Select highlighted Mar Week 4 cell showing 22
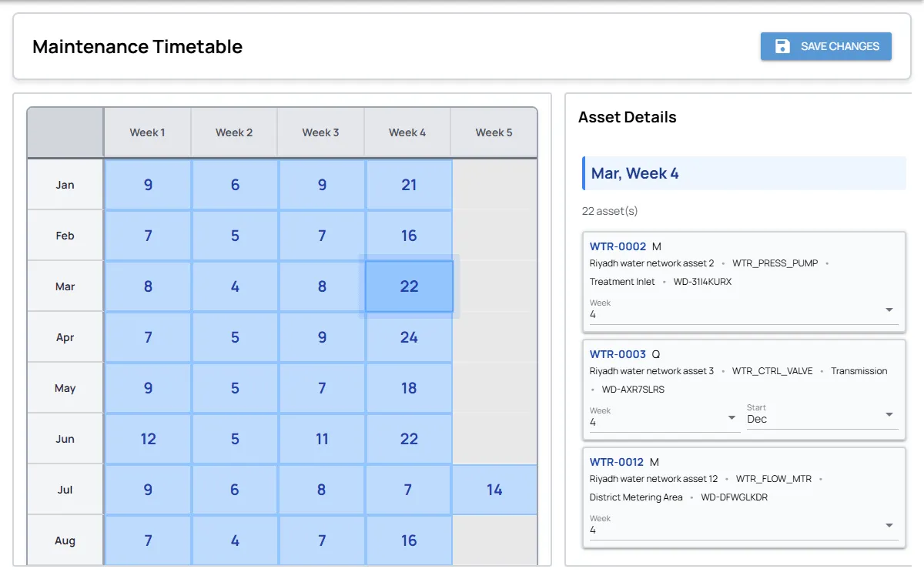This screenshot has height=579, width=924. click(x=409, y=286)
